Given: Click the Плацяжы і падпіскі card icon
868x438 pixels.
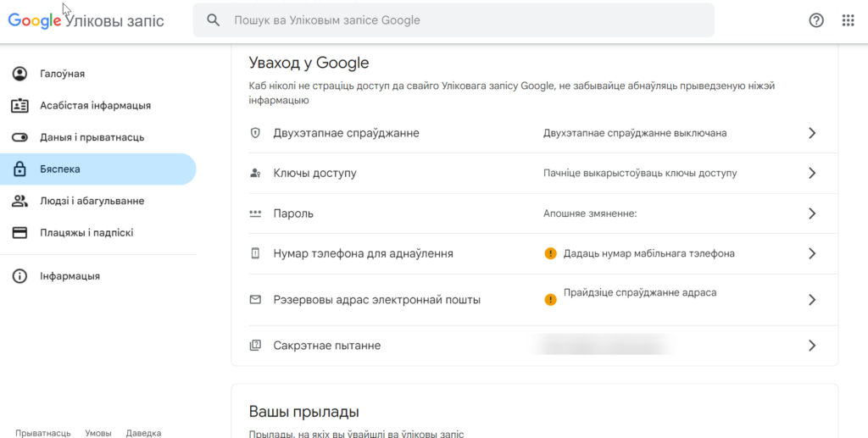Looking at the screenshot, I should [20, 233].
